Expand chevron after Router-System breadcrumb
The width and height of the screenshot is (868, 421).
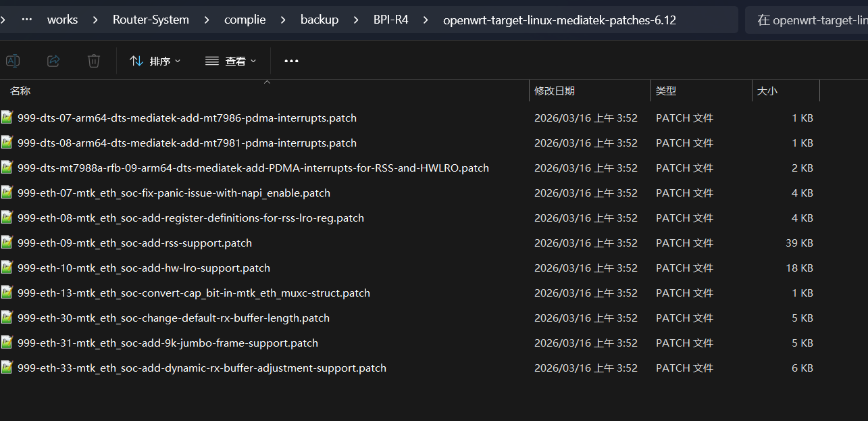[x=207, y=20]
